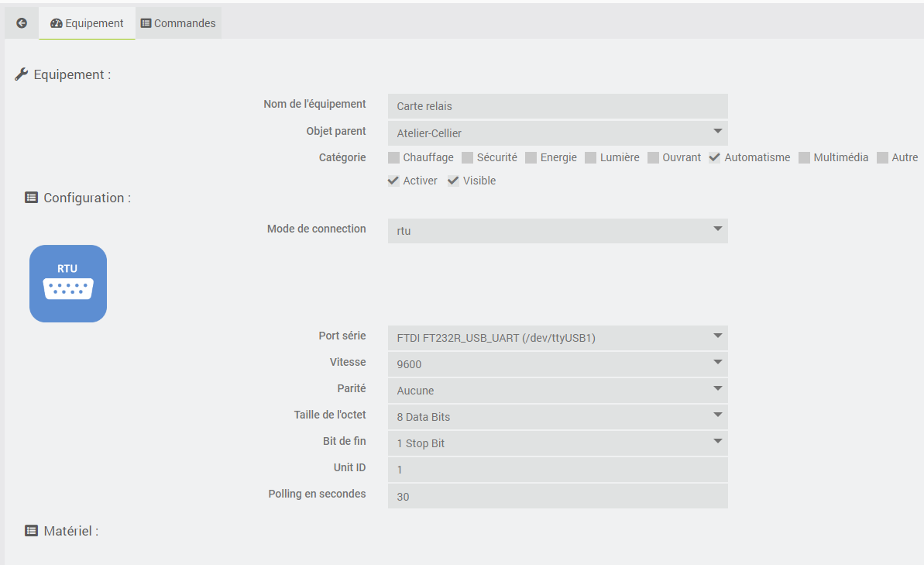This screenshot has height=565, width=924.
Task: Enable the Chauffage category checkbox
Action: pos(394,157)
